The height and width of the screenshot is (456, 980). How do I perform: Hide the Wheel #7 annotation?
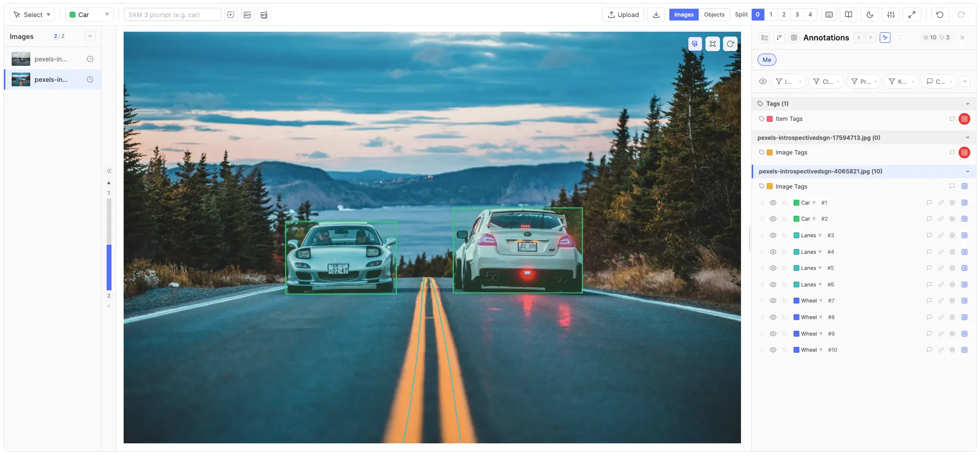pos(773,301)
